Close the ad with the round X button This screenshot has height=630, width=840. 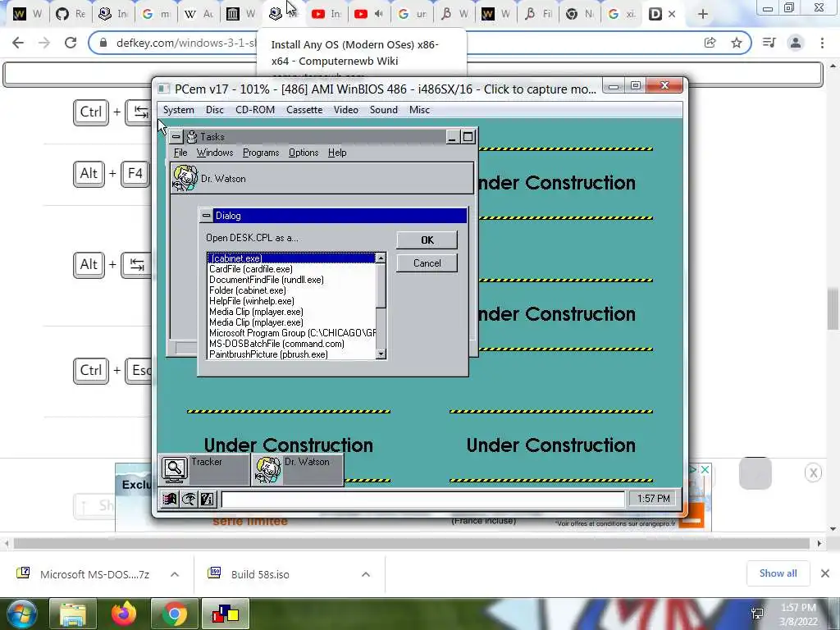tap(813, 473)
